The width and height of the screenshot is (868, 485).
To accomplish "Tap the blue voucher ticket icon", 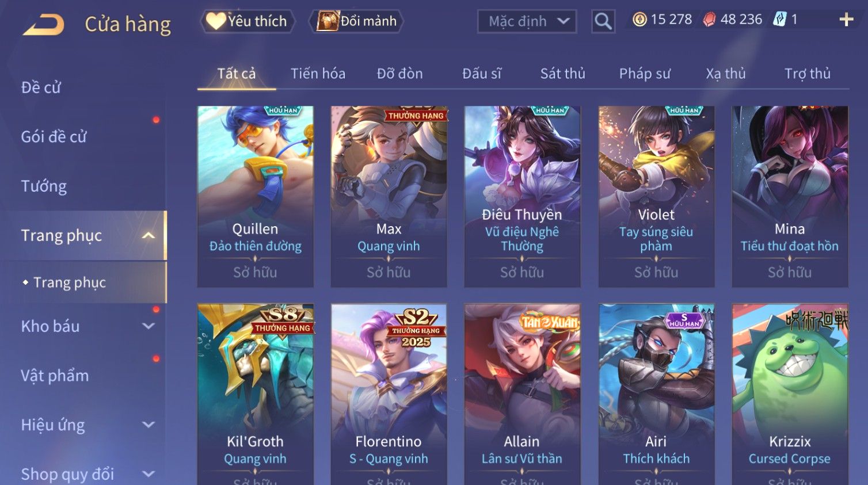I will 779,20.
